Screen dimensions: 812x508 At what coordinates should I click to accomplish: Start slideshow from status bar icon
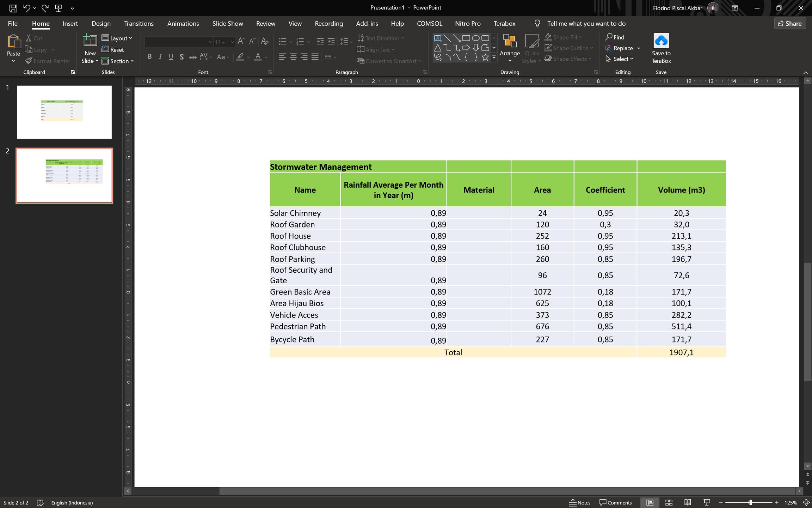(706, 502)
